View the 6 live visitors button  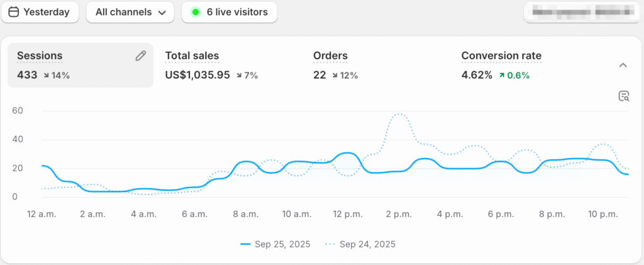pyautogui.click(x=230, y=12)
